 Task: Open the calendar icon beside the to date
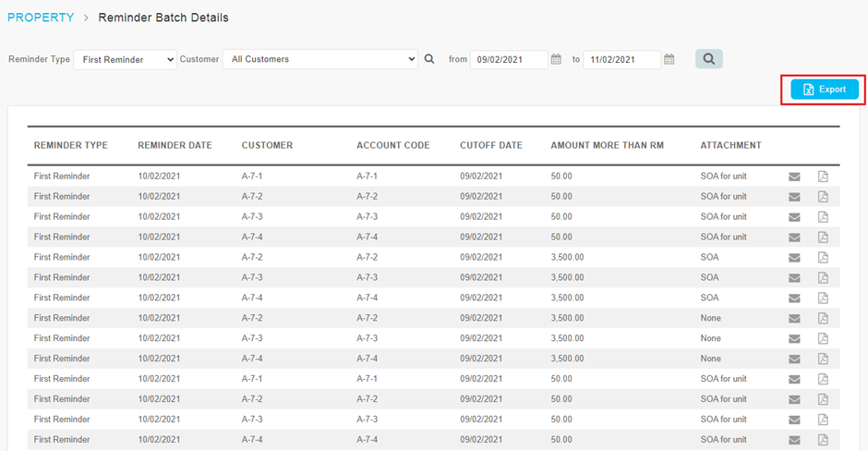click(669, 59)
